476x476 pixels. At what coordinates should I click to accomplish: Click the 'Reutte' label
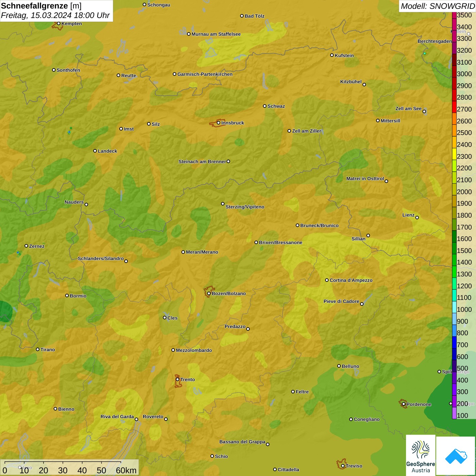(x=129, y=75)
